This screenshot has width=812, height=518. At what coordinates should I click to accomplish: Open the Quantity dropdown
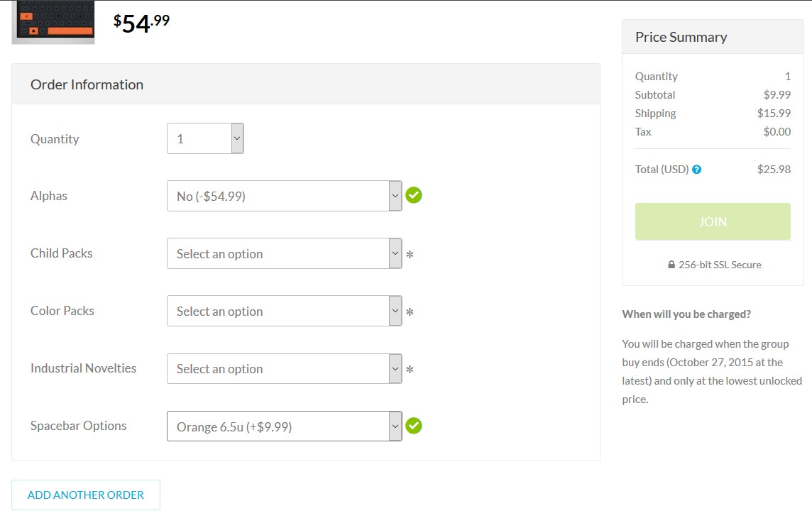205,138
